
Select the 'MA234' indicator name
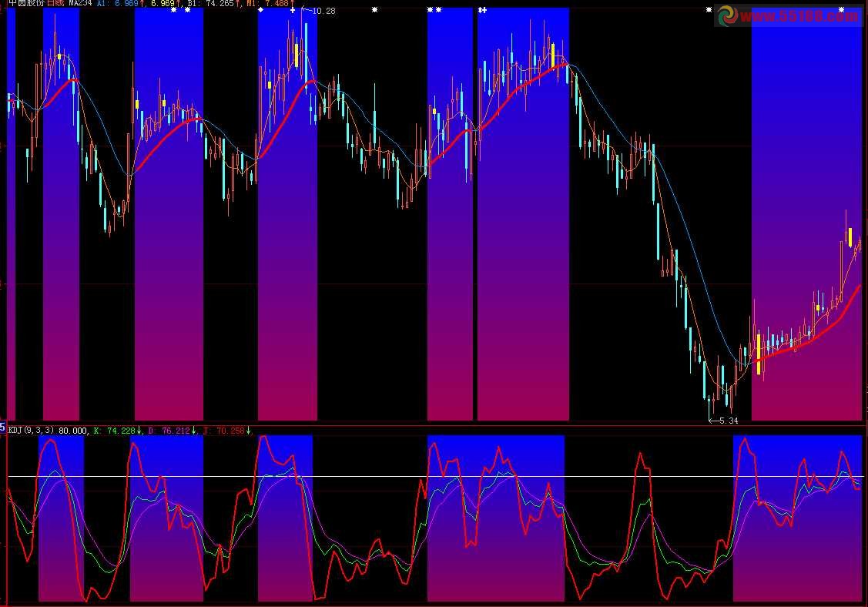pyautogui.click(x=80, y=3)
